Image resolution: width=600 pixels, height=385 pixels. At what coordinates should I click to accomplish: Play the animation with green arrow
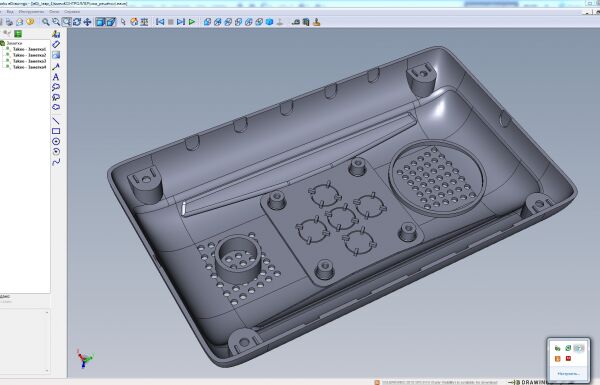pos(192,22)
